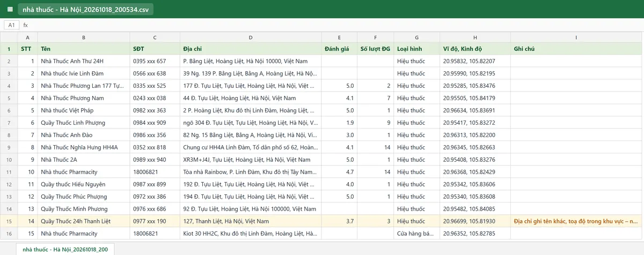This screenshot has width=644, height=255.
Task: Select cell Nhà Thuốc 2A
Action: click(84, 160)
